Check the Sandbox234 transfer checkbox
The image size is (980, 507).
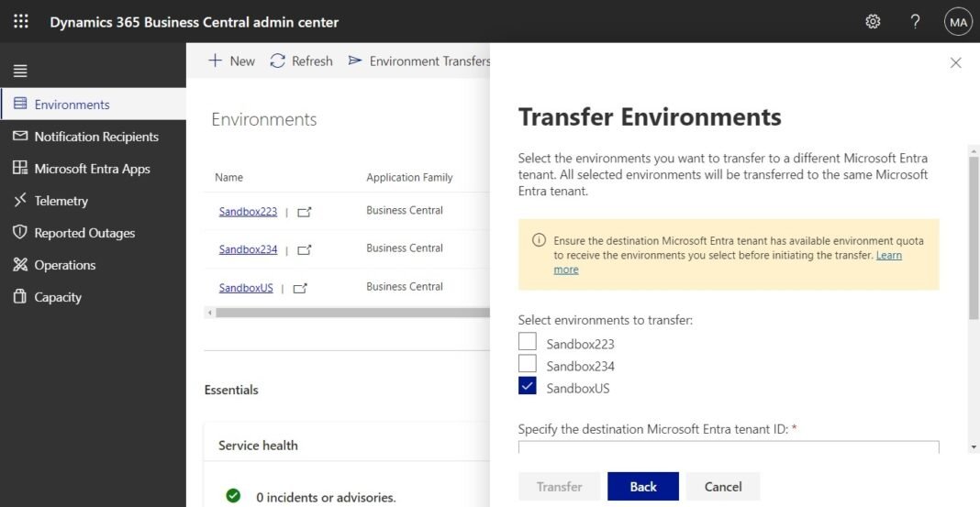click(x=528, y=363)
